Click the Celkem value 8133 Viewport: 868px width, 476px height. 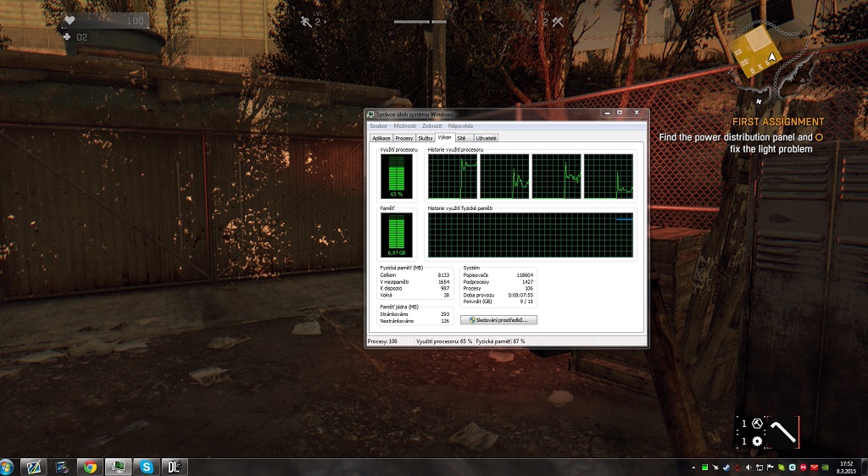click(x=443, y=274)
